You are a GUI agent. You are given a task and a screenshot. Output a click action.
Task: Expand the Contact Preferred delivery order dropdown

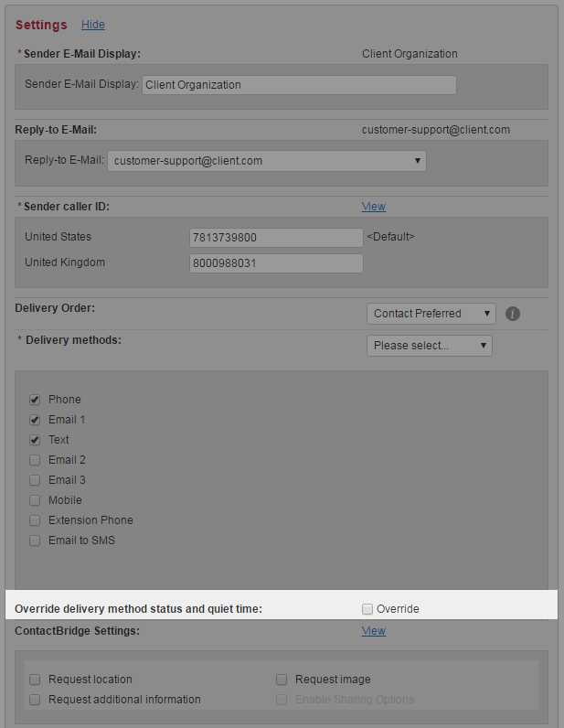tap(431, 314)
